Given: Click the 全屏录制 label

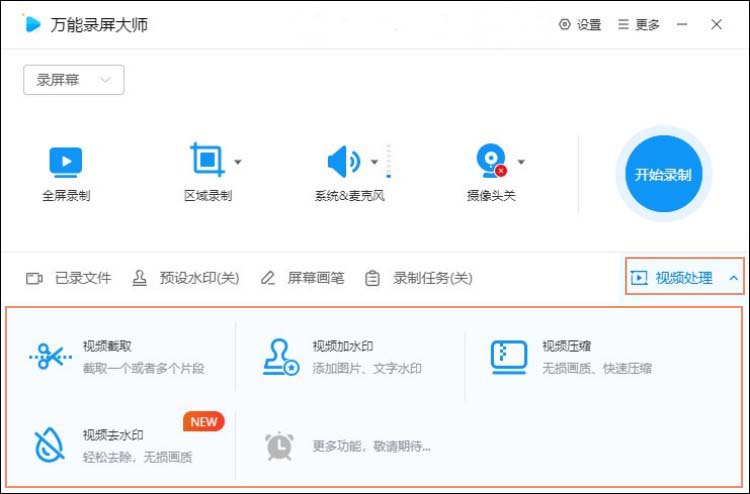Looking at the screenshot, I should pos(66,196).
